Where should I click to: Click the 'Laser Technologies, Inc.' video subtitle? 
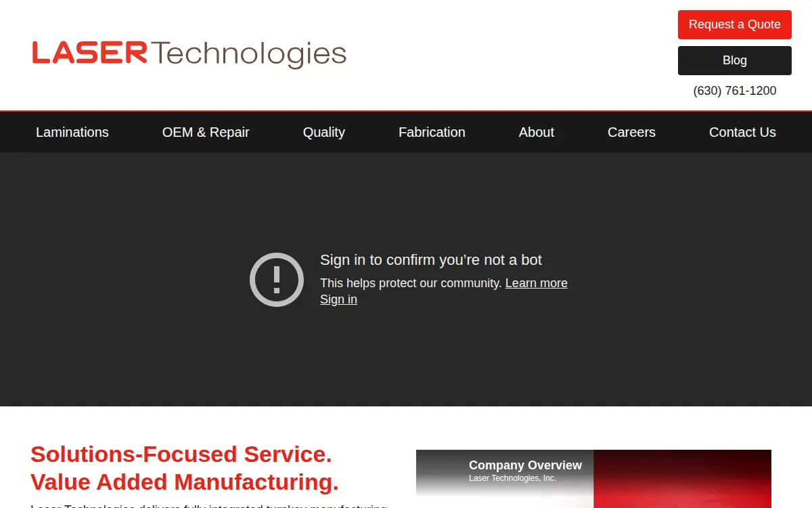coord(512,478)
